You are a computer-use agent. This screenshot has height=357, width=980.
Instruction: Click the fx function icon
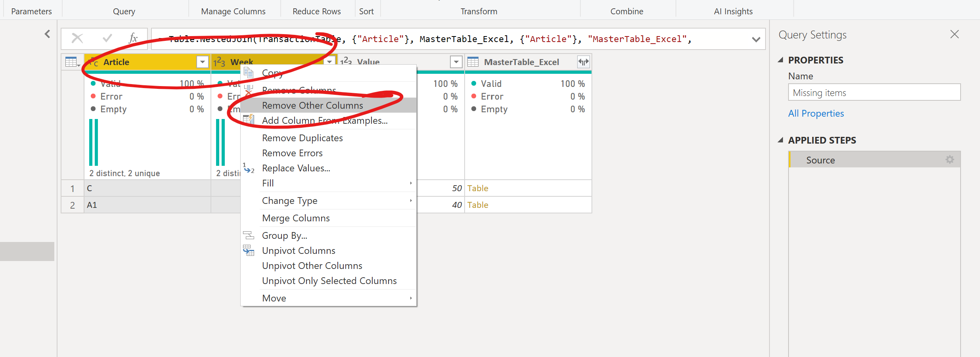133,38
